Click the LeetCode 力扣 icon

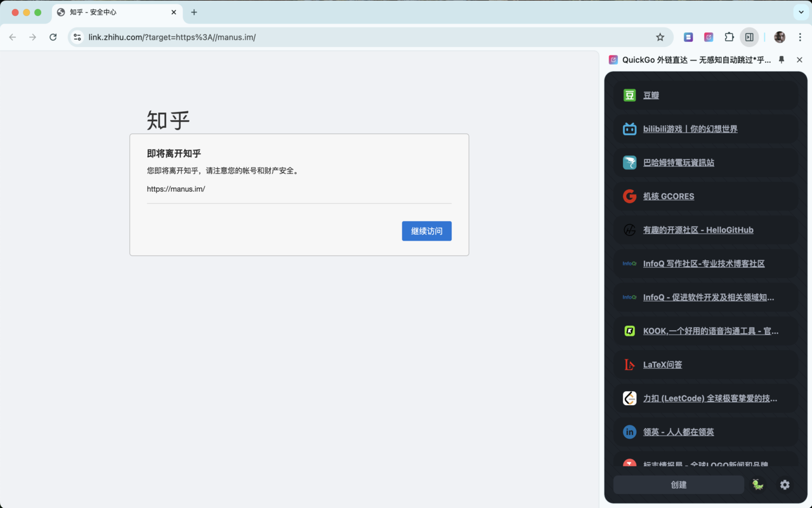pyautogui.click(x=629, y=398)
